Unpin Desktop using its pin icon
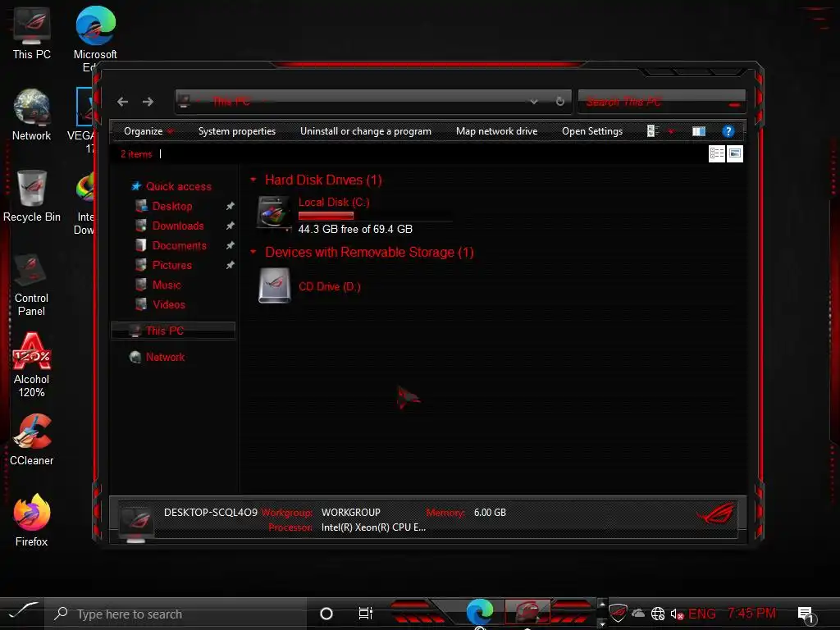This screenshot has width=840, height=630. click(230, 206)
